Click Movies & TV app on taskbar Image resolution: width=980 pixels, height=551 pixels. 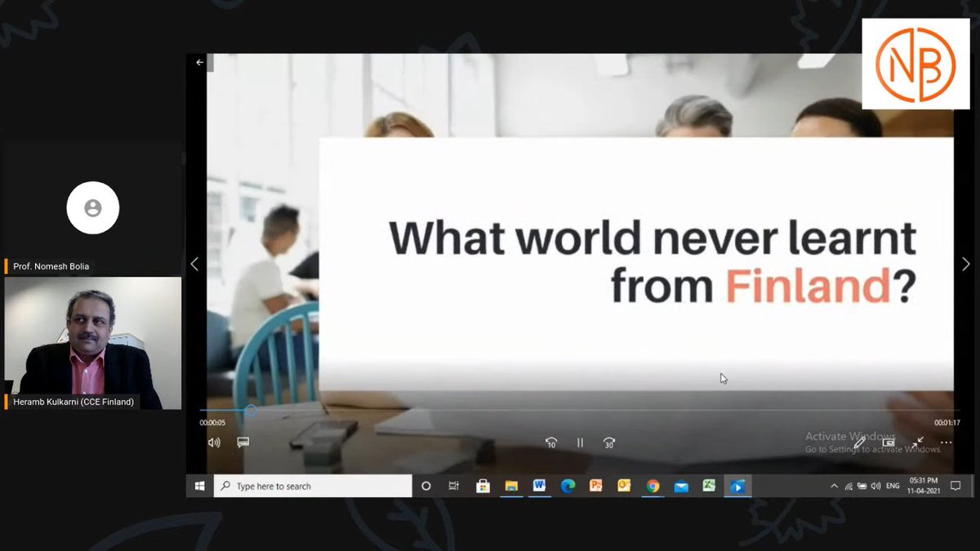(x=737, y=486)
